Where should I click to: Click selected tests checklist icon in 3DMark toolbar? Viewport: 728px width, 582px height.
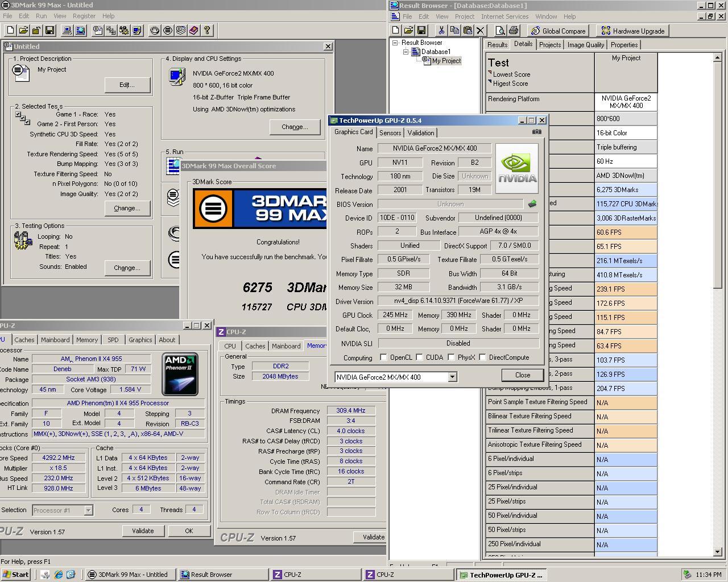pyautogui.click(x=111, y=30)
